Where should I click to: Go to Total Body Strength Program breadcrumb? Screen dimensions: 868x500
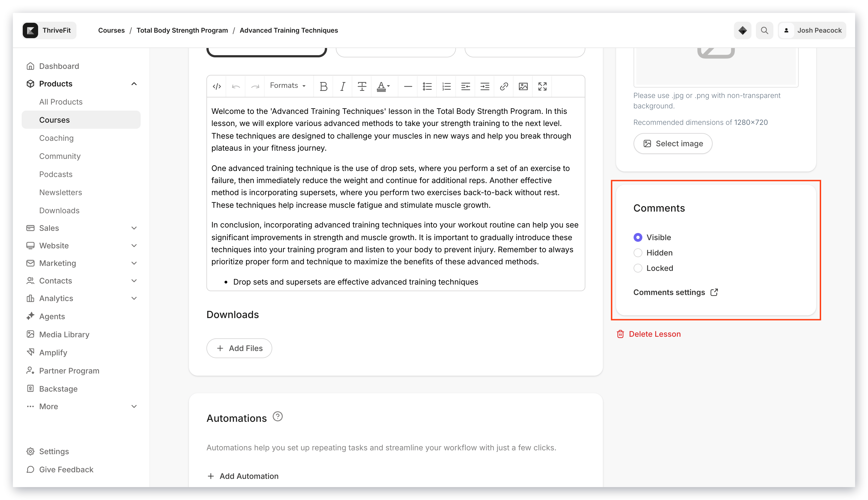pos(182,30)
